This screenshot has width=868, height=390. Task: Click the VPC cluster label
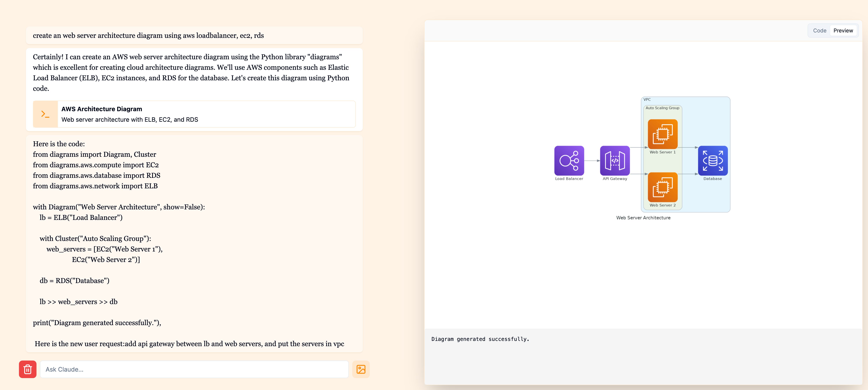tap(647, 100)
